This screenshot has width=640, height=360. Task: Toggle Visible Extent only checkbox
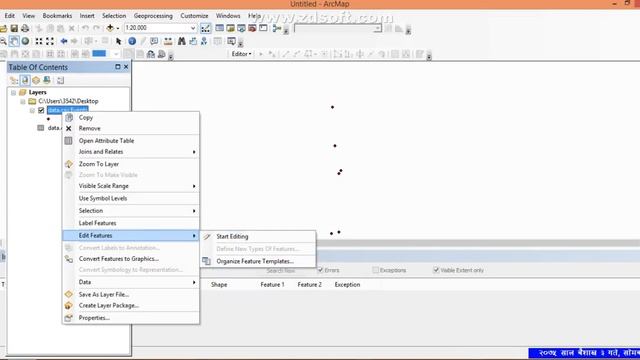point(436,270)
